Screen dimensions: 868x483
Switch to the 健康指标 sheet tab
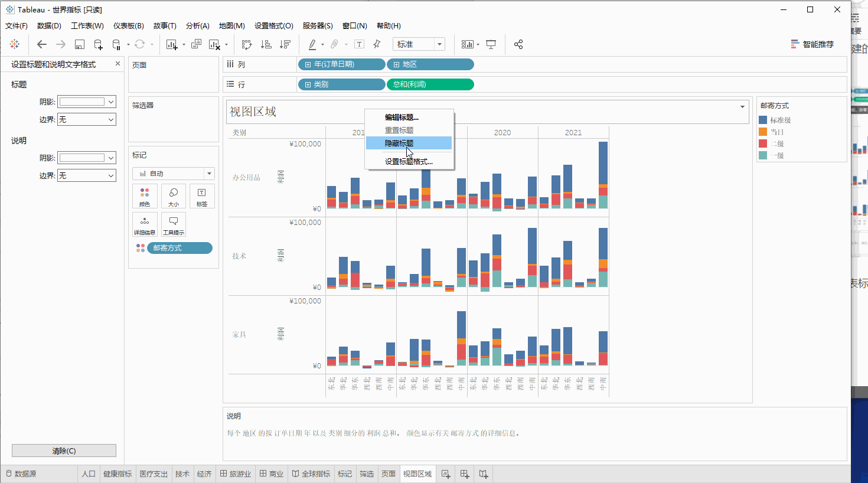118,474
